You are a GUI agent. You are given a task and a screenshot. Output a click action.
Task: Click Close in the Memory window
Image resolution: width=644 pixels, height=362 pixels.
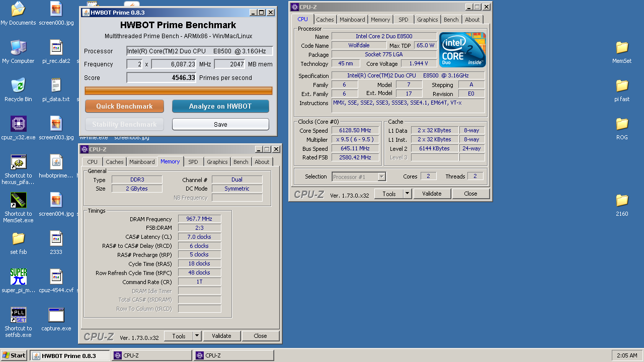(260, 336)
